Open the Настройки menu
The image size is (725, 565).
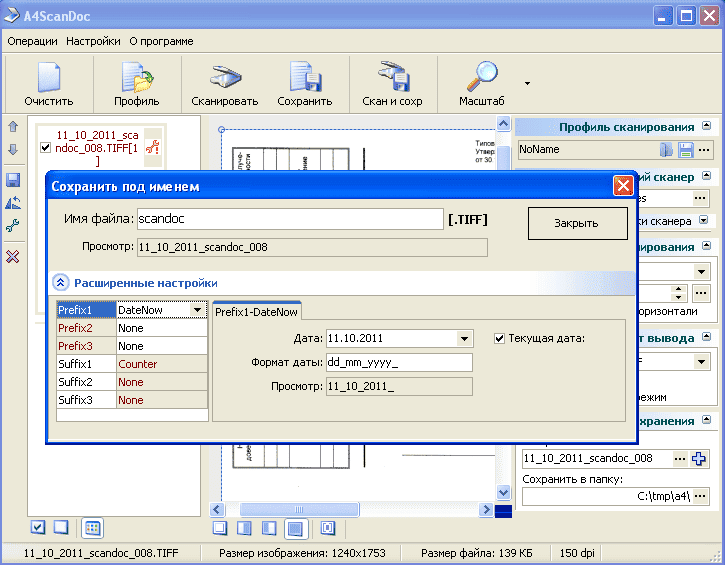pyautogui.click(x=94, y=41)
